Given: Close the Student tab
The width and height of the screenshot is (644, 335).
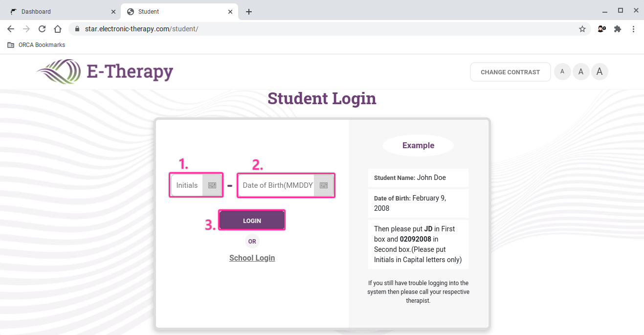Looking at the screenshot, I should [x=230, y=12].
